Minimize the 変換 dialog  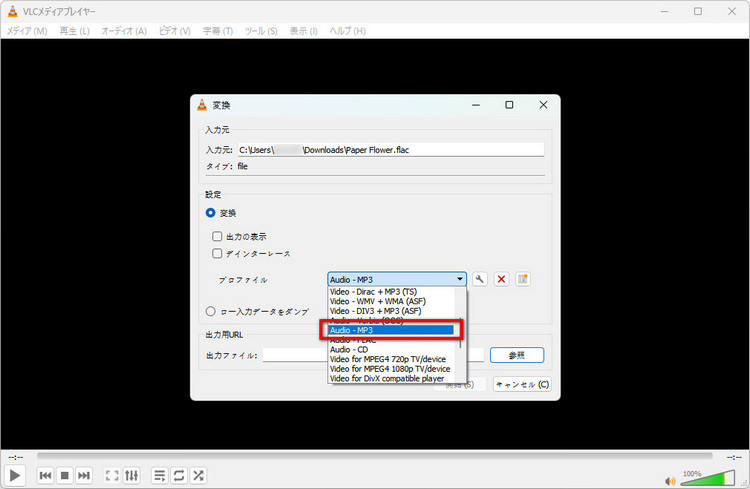[476, 105]
